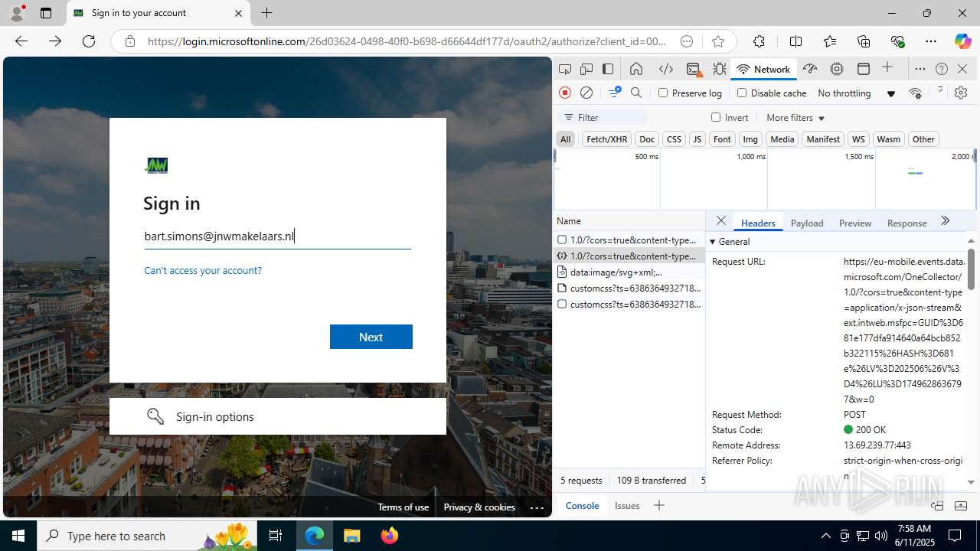Open Privacy & cookies link
980x551 pixels.
point(479,507)
